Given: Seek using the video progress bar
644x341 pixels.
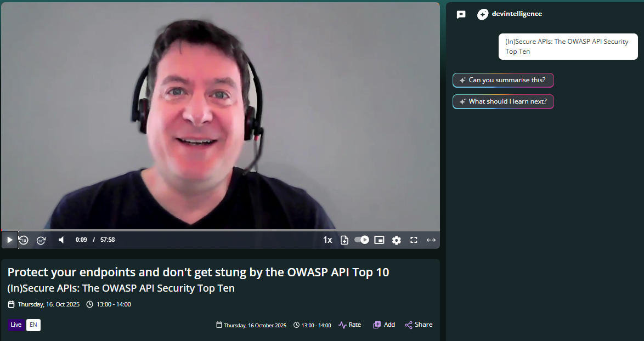Looking at the screenshot, I should point(219,230).
